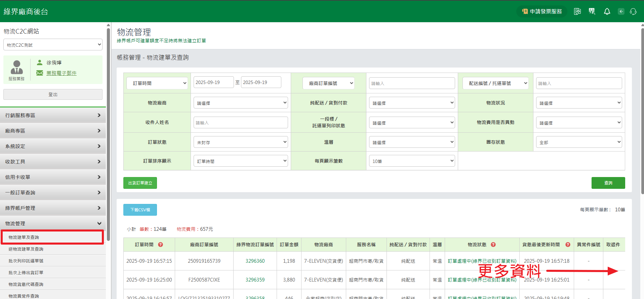Click the green 查詢 button
This screenshot has width=644, height=299.
(x=608, y=183)
